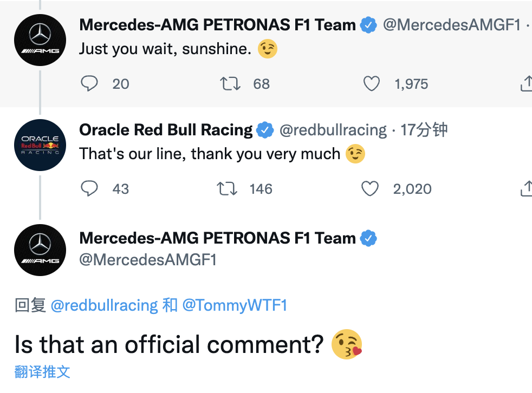
Task: Click the 17分钟 timestamp
Action: (x=424, y=130)
